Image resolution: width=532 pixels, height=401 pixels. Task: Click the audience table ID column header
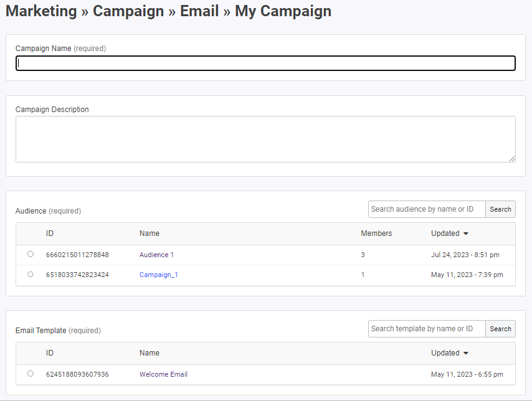[50, 234]
